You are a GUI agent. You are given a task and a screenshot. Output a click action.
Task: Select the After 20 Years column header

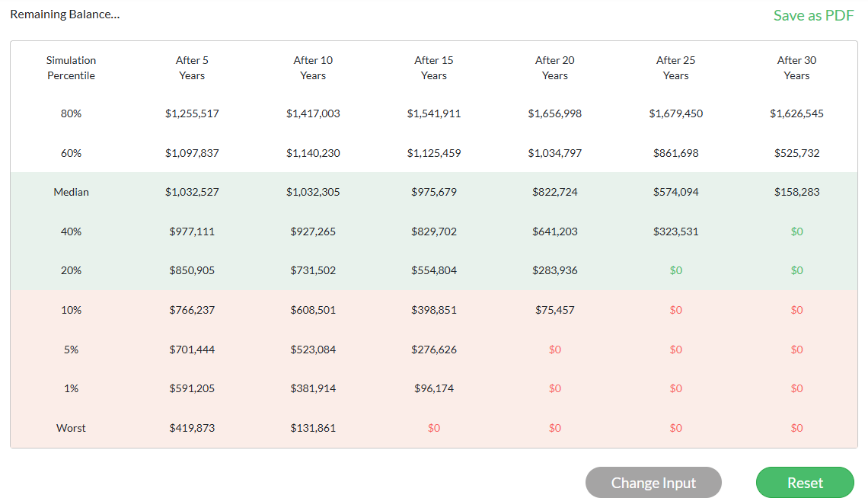(554, 68)
